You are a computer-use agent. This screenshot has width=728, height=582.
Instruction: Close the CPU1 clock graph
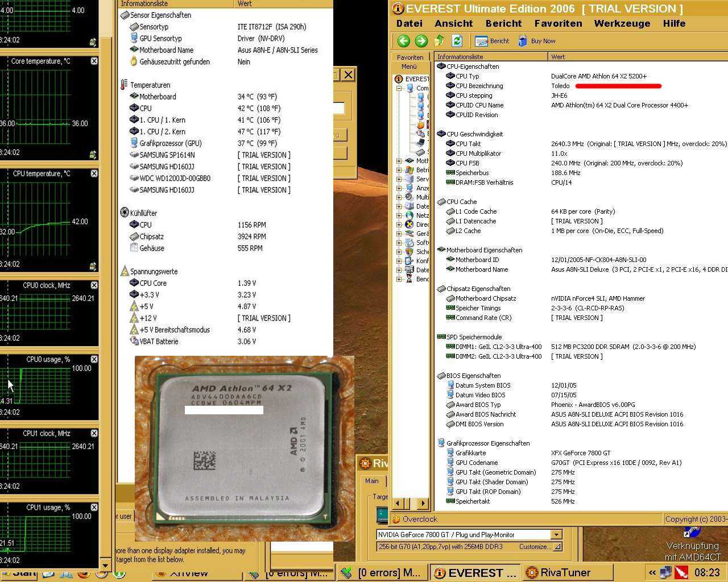(x=94, y=433)
